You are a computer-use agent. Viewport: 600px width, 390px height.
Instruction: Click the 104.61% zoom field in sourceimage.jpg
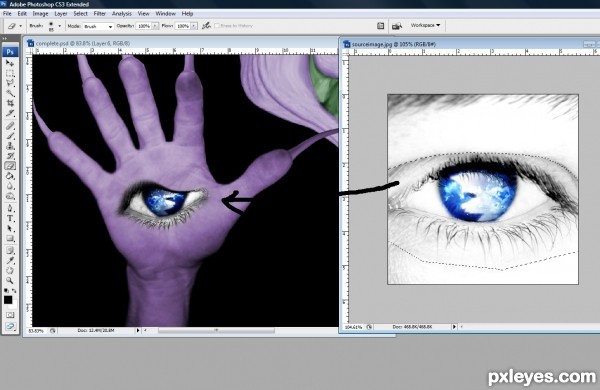coord(353,327)
